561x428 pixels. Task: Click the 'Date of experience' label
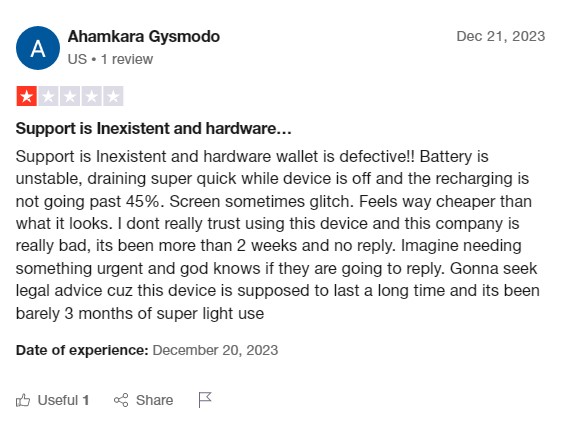coord(82,350)
